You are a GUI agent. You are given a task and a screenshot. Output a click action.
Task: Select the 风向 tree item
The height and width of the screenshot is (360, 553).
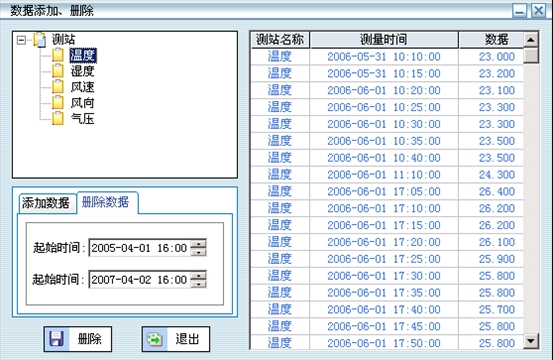83,103
